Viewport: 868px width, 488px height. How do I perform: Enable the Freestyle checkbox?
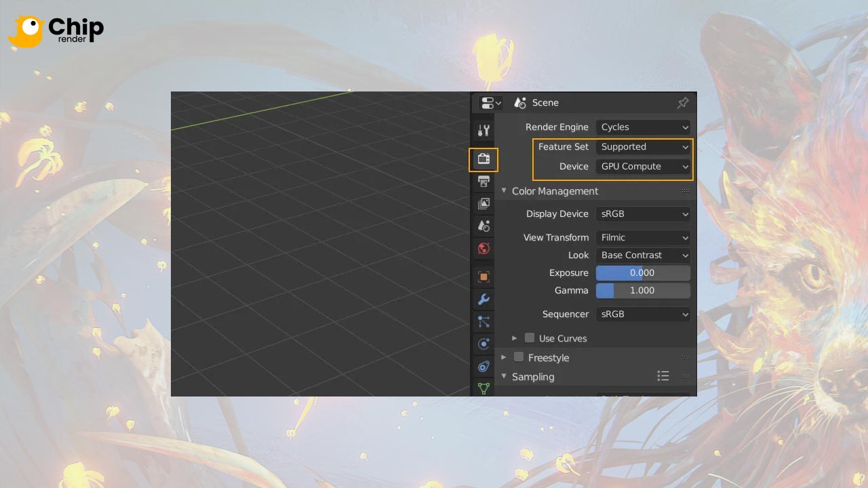tap(519, 357)
